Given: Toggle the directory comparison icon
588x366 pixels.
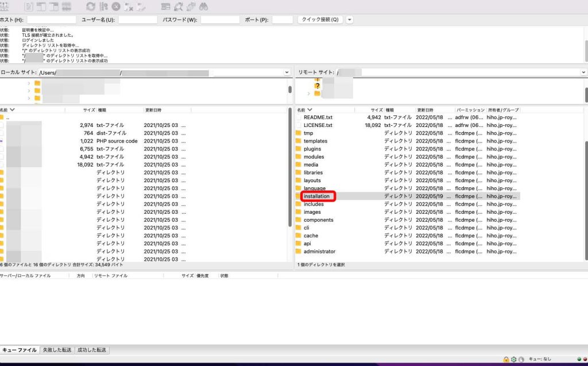Looking at the screenshot, I should point(178,7).
